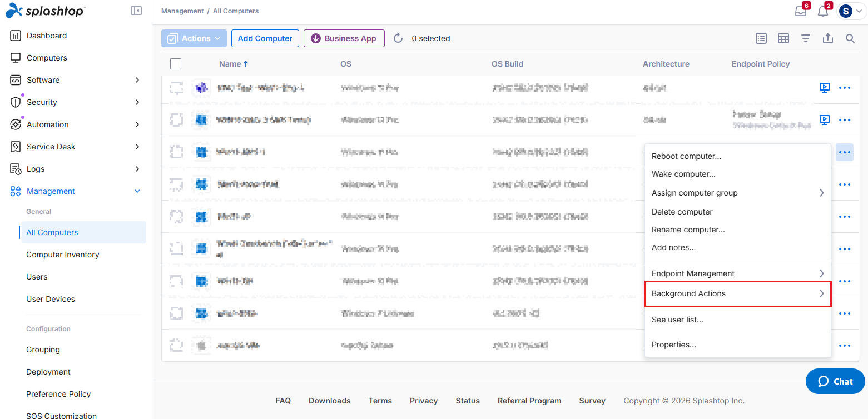868x419 pixels.
Task: Toggle the Name column sort arrow
Action: (x=246, y=64)
